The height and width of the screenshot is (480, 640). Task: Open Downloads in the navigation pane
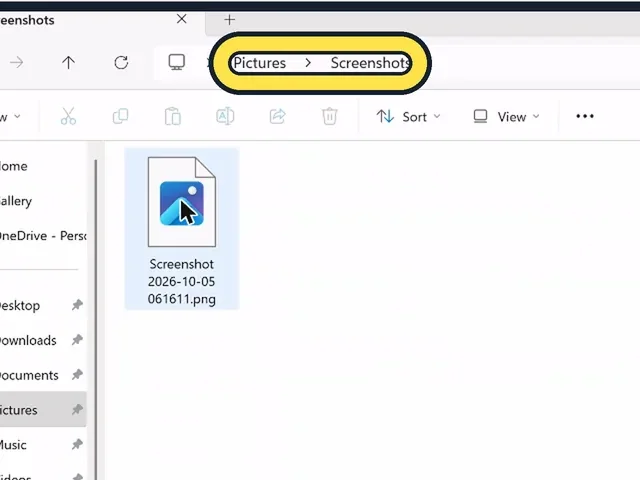pos(28,340)
